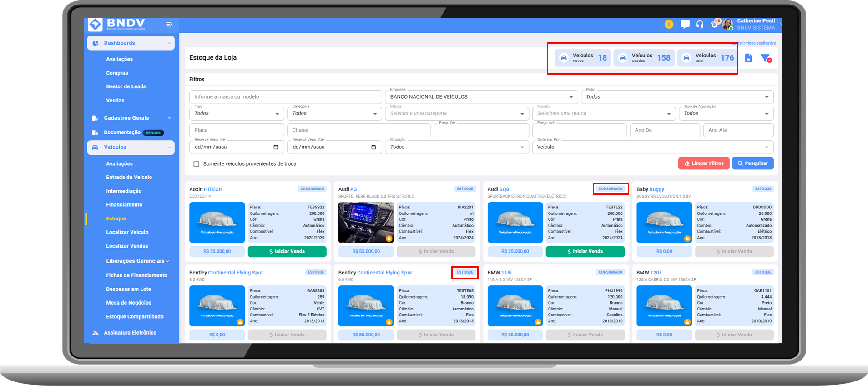
Task: Collapse the sidebar with the menu toggle icon
Action: (169, 25)
